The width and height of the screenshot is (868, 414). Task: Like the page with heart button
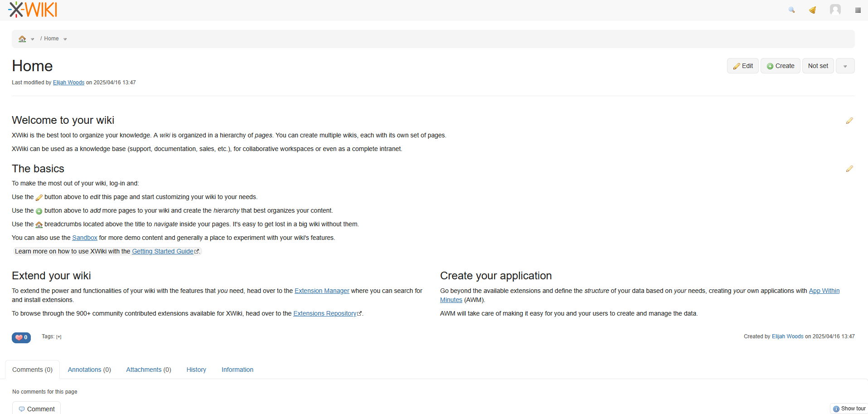(21, 337)
